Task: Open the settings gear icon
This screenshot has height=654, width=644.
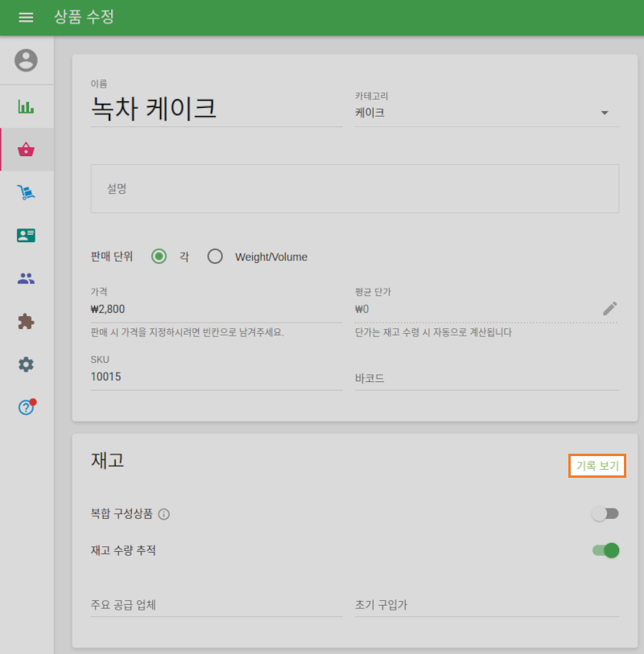Action: [x=26, y=364]
